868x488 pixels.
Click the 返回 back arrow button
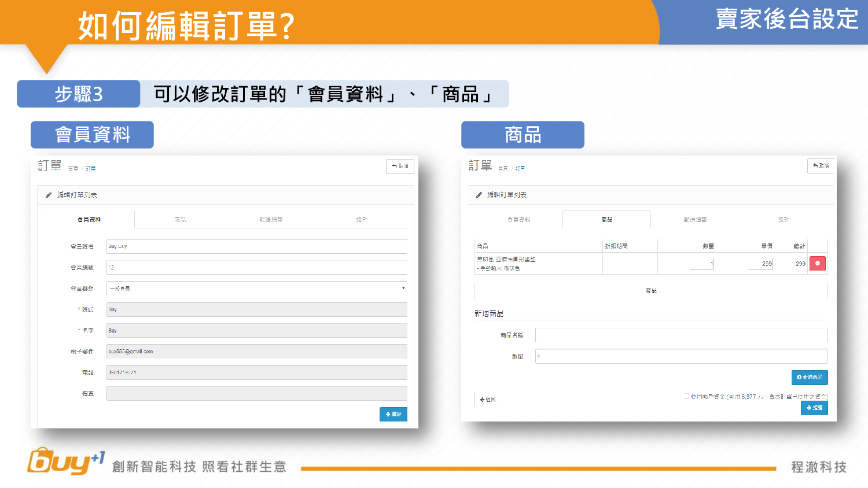click(487, 400)
